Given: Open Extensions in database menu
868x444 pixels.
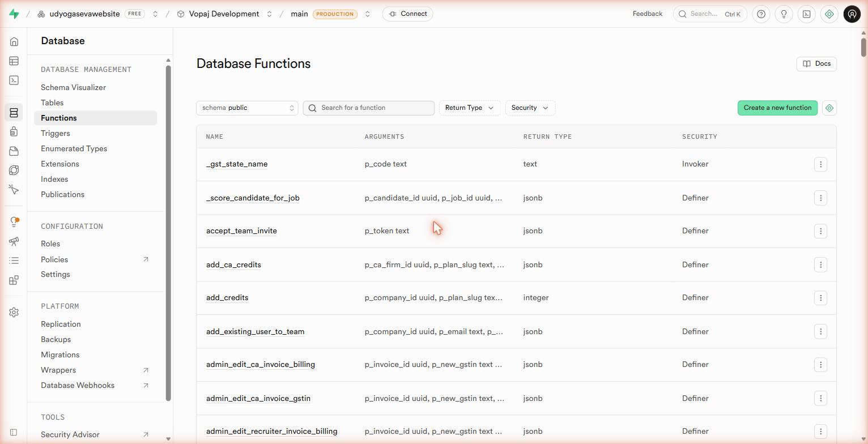Looking at the screenshot, I should point(60,164).
